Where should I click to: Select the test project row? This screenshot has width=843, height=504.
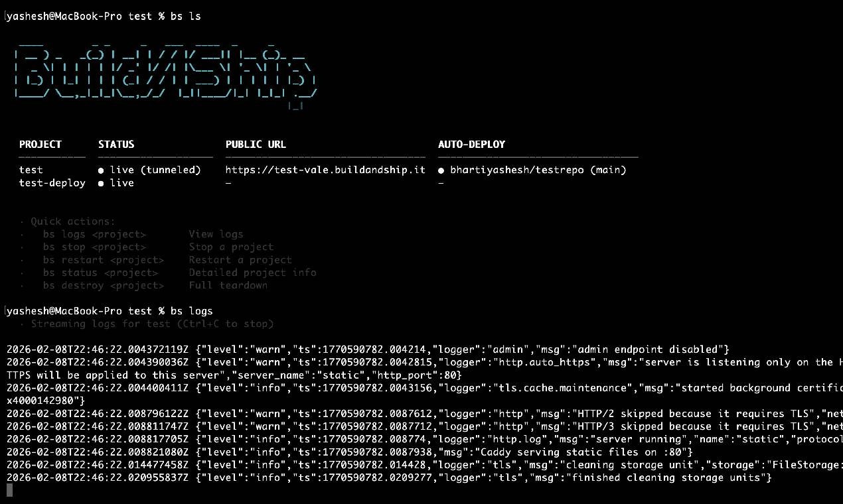pyautogui.click(x=31, y=170)
